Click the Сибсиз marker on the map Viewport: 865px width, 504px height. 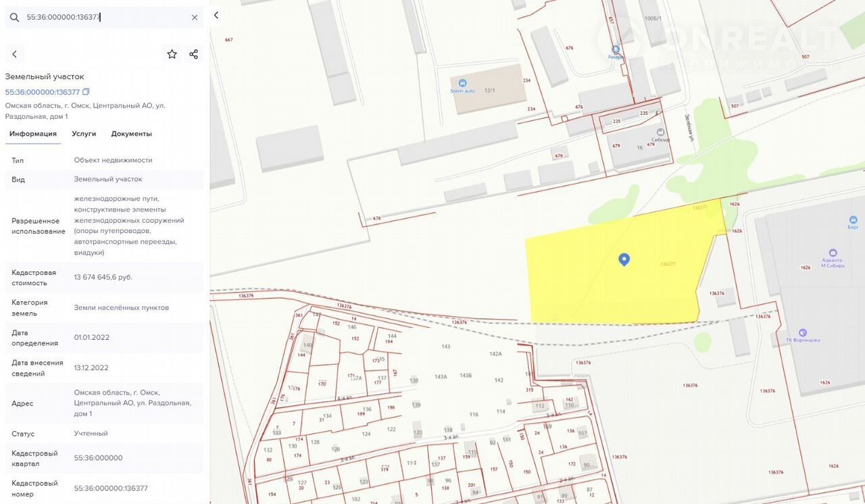[660, 132]
